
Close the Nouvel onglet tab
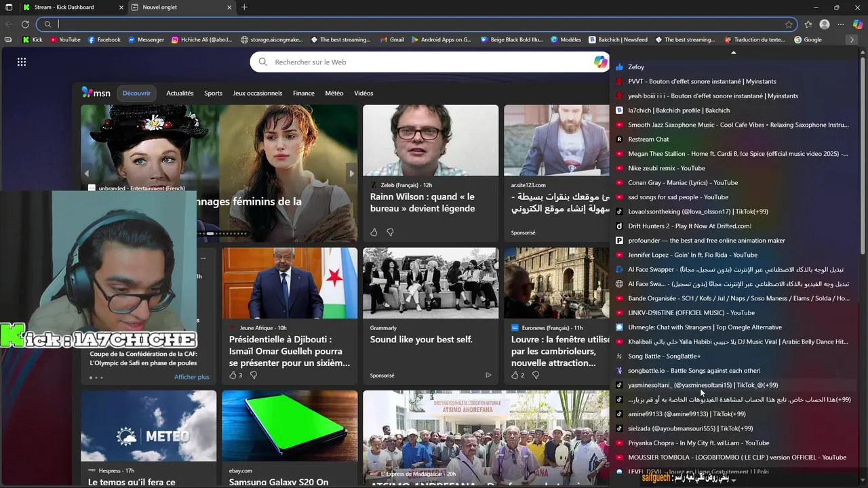tap(230, 7)
